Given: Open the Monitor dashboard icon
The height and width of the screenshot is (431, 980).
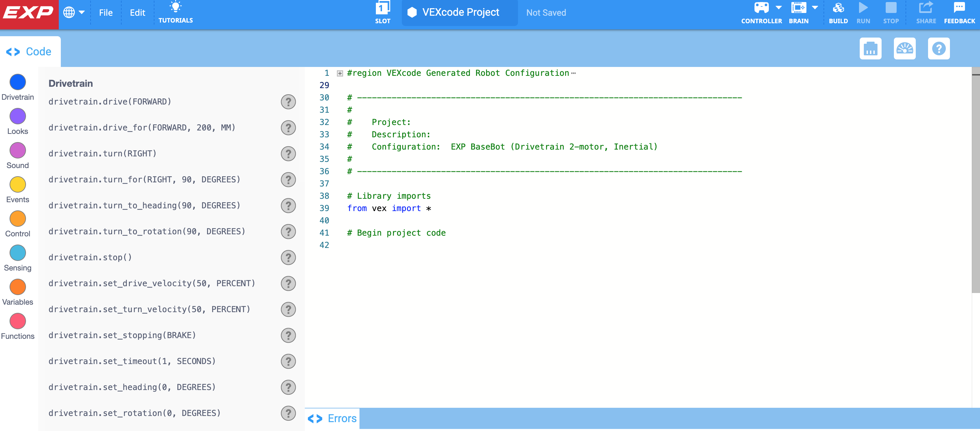Looking at the screenshot, I should pos(904,48).
